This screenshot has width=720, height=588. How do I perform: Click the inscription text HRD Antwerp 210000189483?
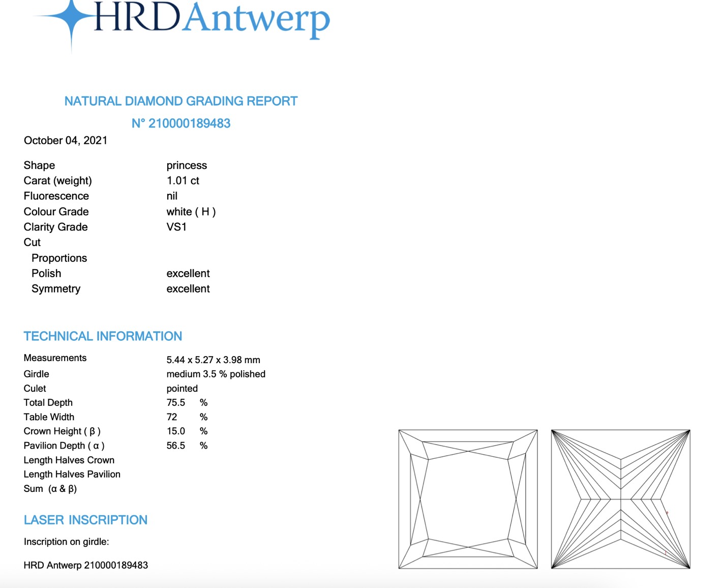click(85, 565)
